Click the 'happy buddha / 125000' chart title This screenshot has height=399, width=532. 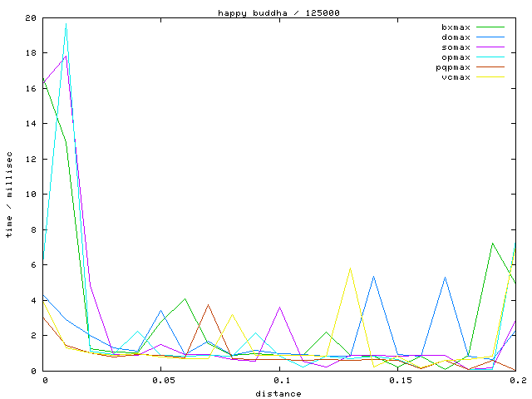pyautogui.click(x=278, y=12)
